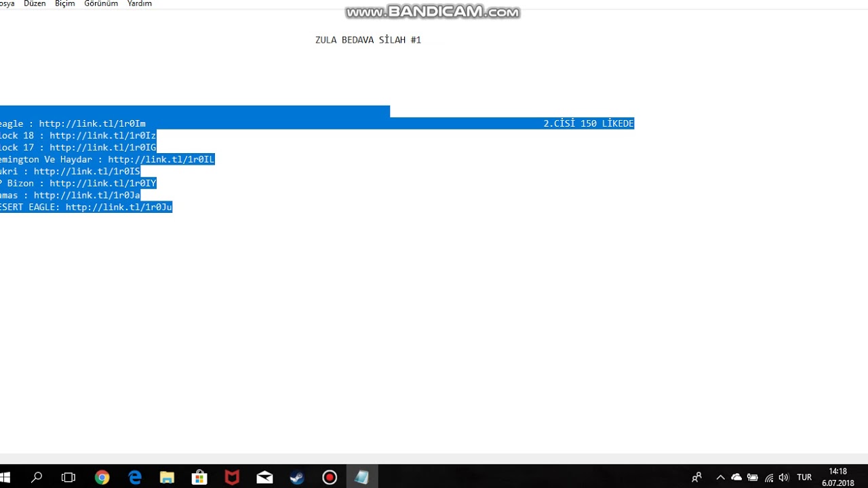Open Wi-Fi network tray icon
The image size is (868, 488).
768,477
